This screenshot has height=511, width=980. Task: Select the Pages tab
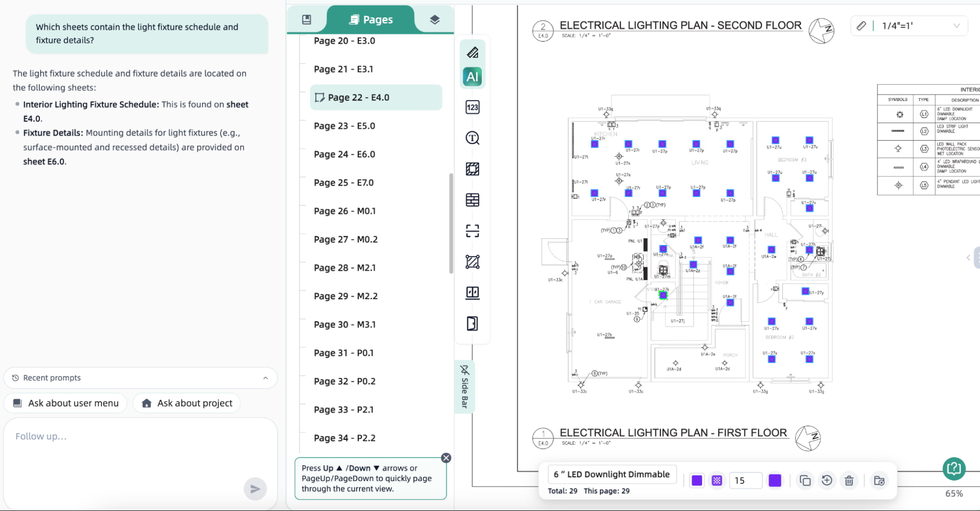371,20
